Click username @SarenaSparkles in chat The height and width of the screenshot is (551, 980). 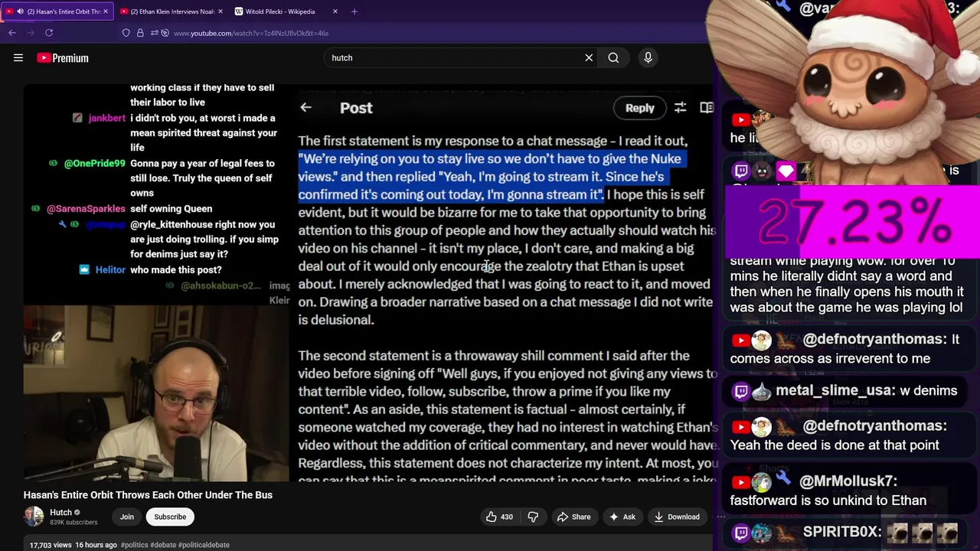[86, 208]
